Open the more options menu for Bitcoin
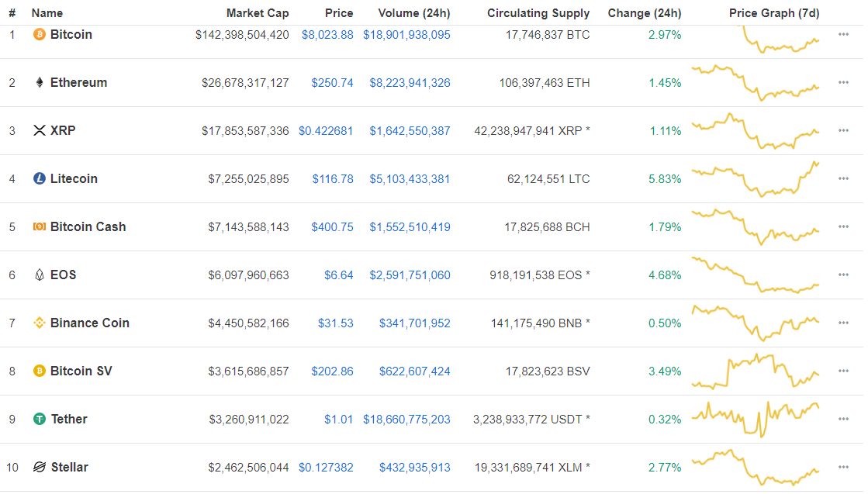868x494 pixels. [x=844, y=34]
